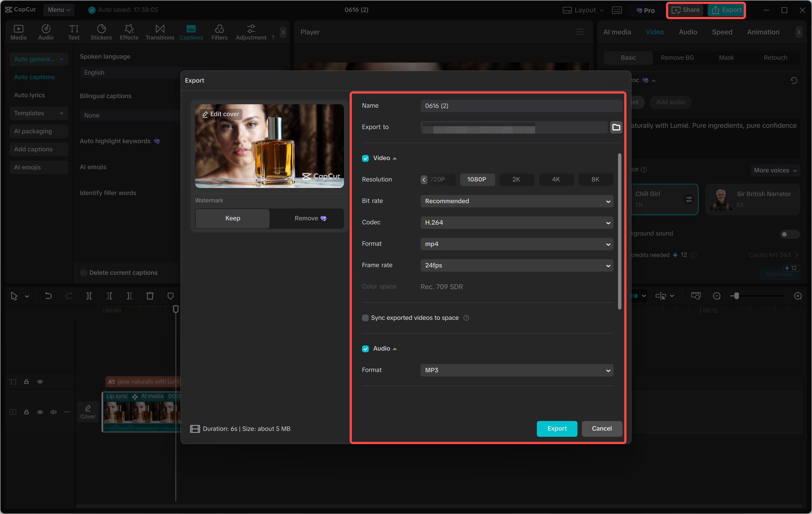Uncheck the Video export checkbox

[365, 158]
